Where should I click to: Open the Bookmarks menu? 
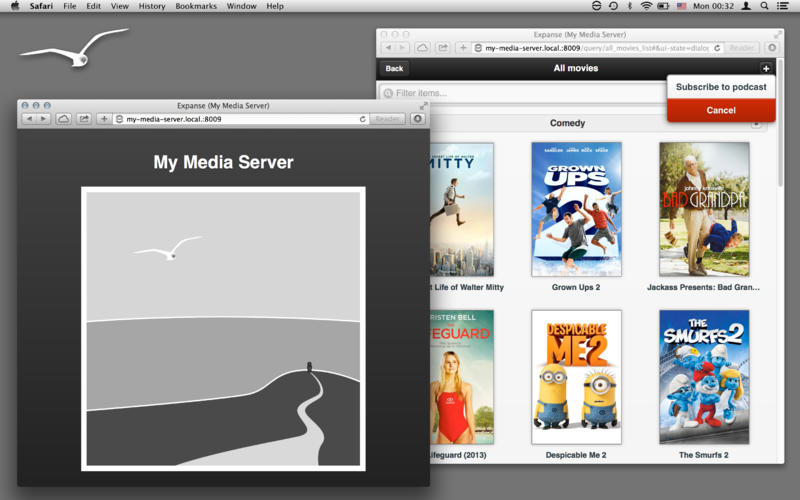coord(196,6)
